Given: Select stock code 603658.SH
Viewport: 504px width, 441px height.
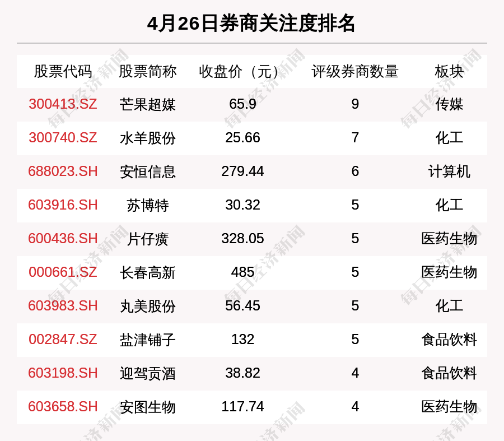Looking at the screenshot, I should [x=63, y=407].
